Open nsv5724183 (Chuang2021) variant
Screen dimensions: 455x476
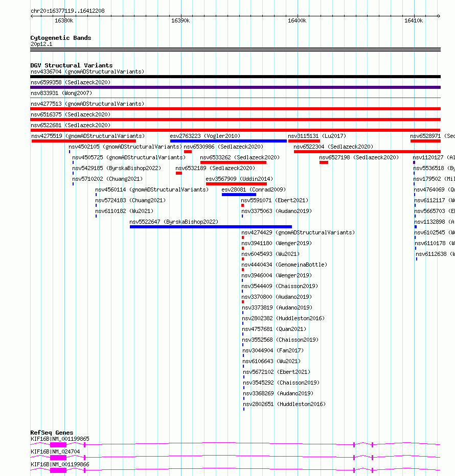[130, 200]
